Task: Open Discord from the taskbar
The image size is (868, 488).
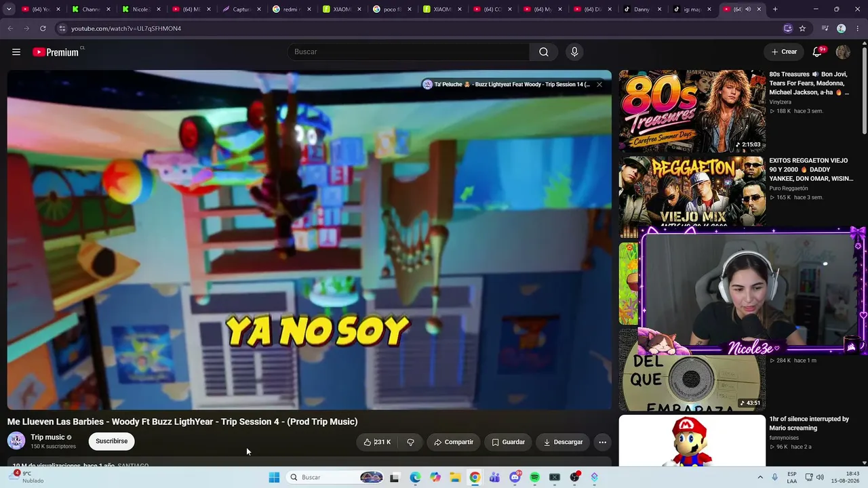Action: (515, 477)
